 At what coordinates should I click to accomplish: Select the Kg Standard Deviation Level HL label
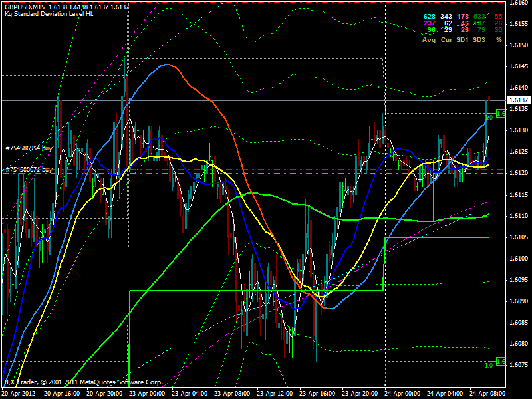tap(49, 14)
